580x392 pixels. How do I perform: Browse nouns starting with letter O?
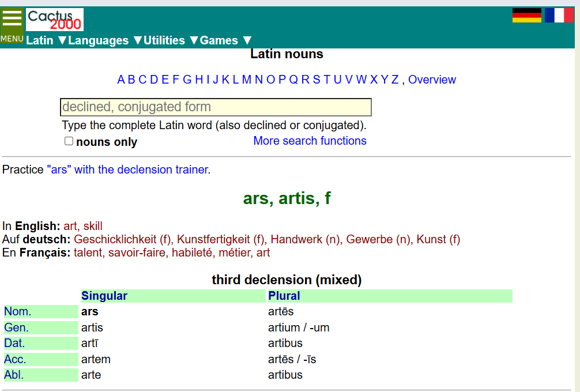tap(271, 80)
